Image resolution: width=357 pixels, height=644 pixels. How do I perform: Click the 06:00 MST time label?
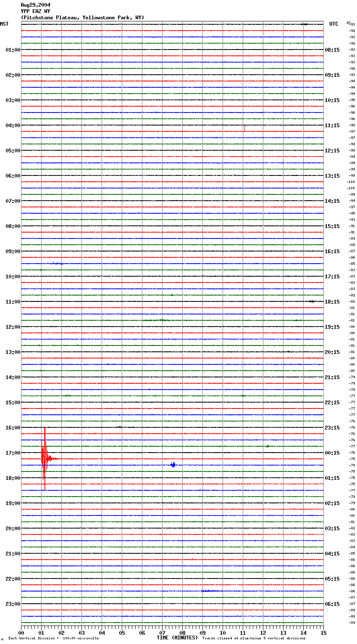[13, 176]
